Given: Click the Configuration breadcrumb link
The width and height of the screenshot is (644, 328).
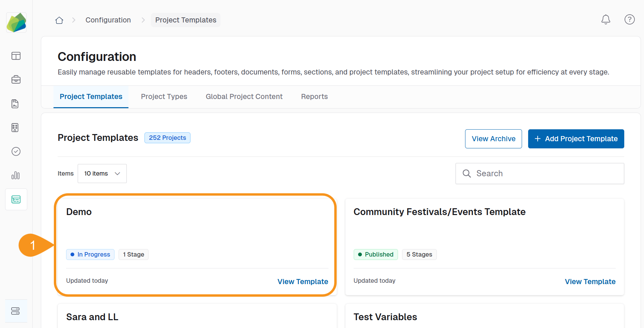Looking at the screenshot, I should coord(108,20).
